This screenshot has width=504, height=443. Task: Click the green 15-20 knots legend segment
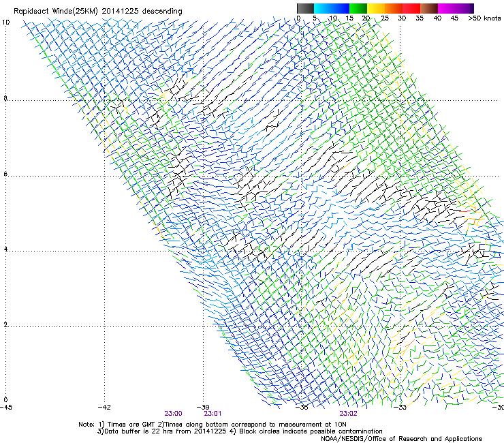pyautogui.click(x=358, y=8)
